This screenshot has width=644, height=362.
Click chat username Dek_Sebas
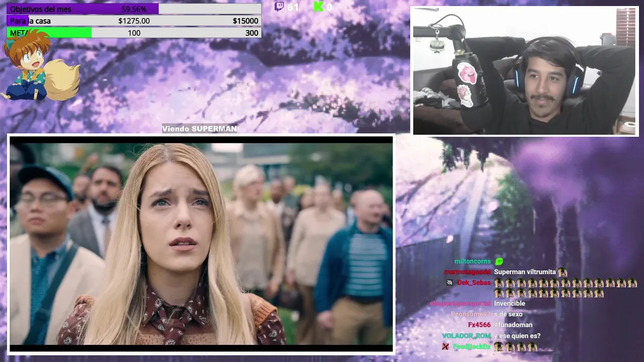[473, 283]
